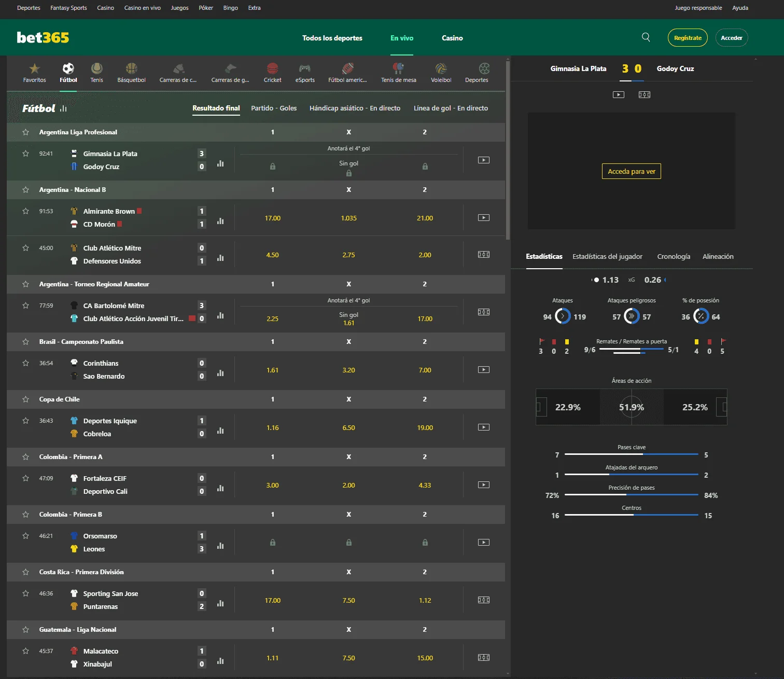Open the Casino main navigation link
784x679 pixels.
click(452, 38)
